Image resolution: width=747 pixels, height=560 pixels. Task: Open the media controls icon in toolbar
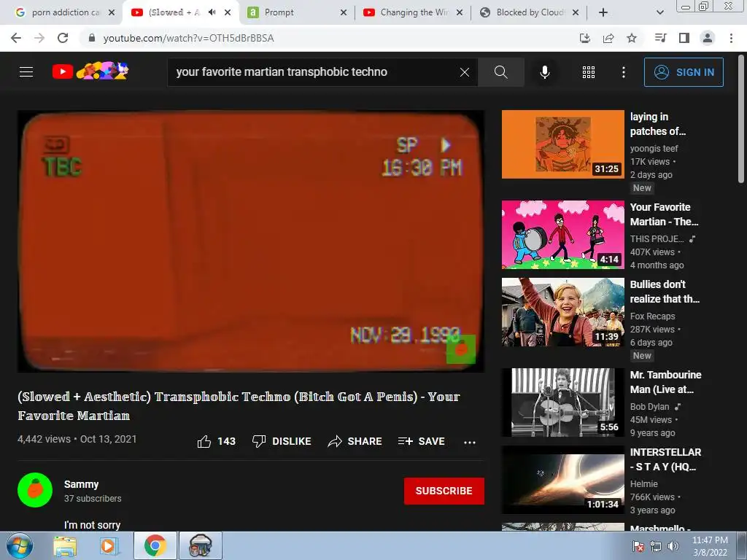click(661, 38)
